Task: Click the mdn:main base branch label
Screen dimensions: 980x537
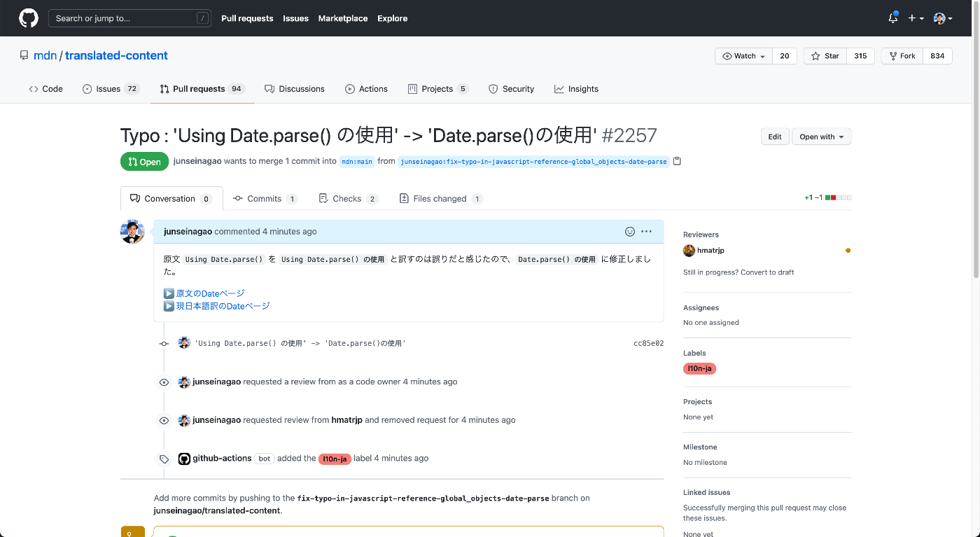Action: tap(357, 162)
